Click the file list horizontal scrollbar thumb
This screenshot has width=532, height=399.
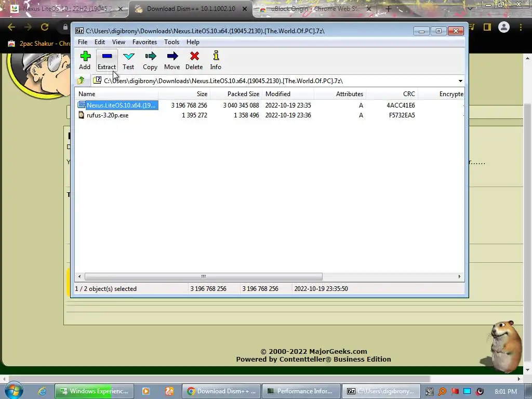tap(204, 276)
